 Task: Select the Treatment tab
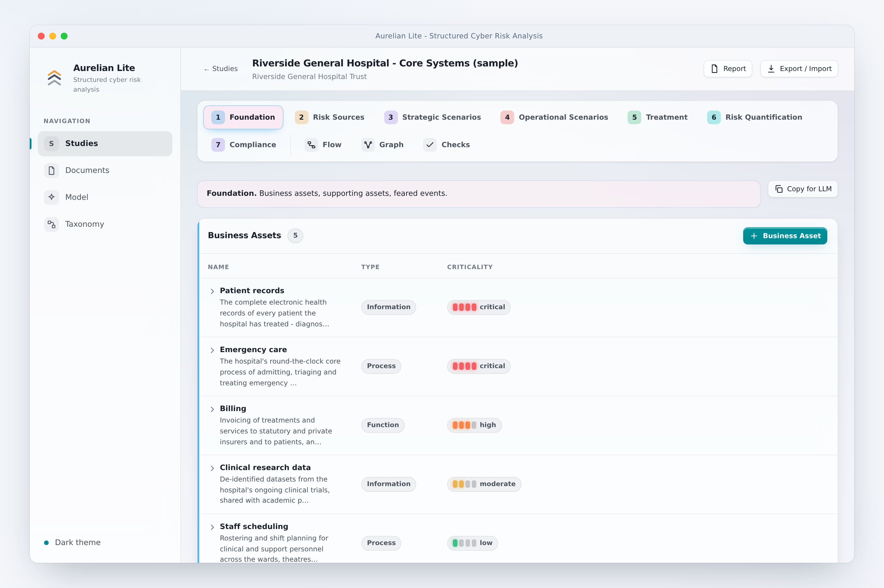pyautogui.click(x=658, y=117)
